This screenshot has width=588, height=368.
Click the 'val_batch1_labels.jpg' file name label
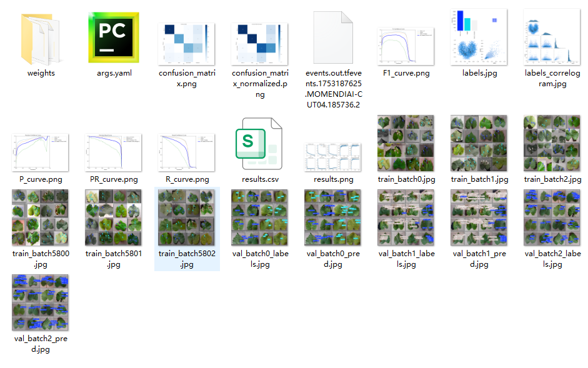(x=407, y=259)
